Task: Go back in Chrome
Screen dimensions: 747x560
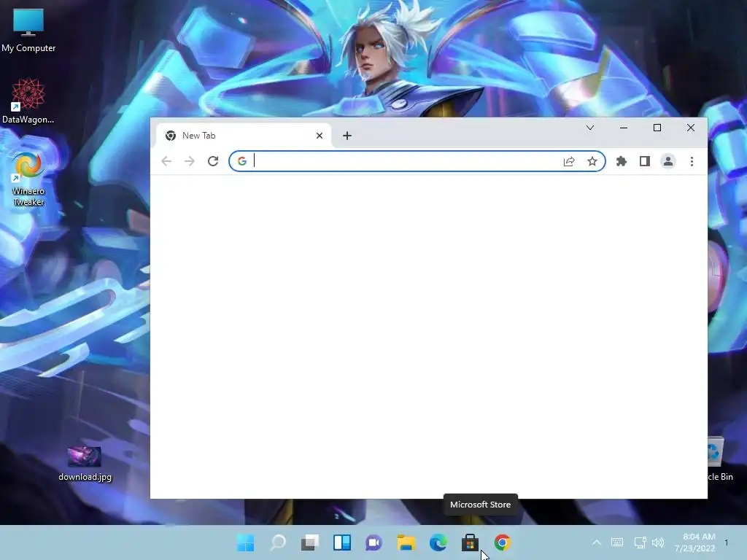Action: point(166,161)
